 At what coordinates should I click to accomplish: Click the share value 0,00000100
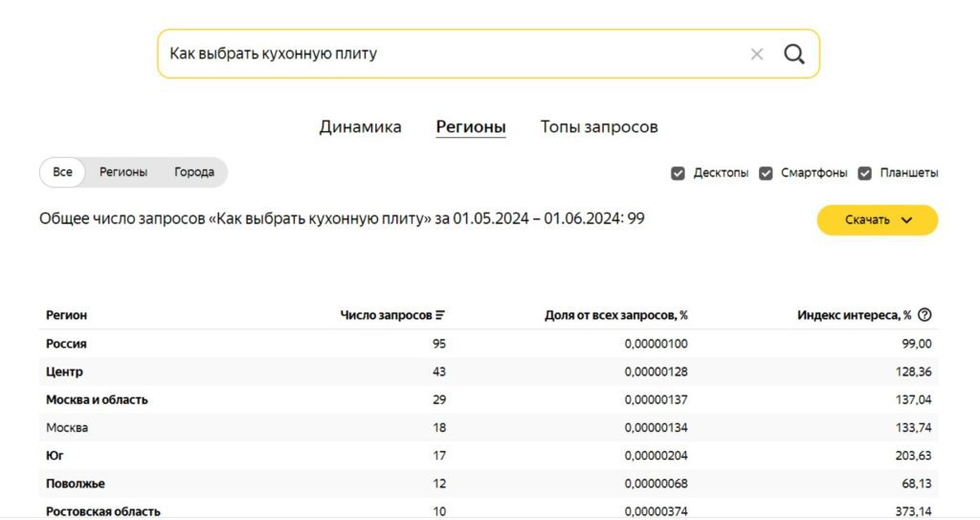[x=656, y=344]
